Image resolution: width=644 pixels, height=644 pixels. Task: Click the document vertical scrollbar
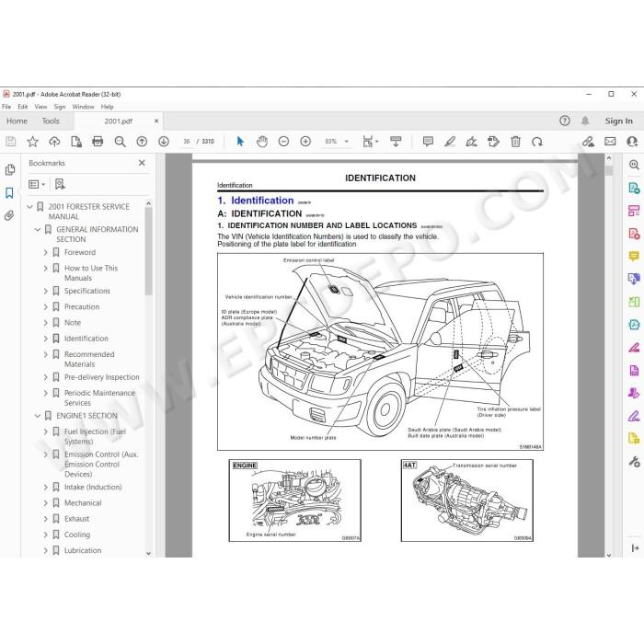click(x=609, y=169)
